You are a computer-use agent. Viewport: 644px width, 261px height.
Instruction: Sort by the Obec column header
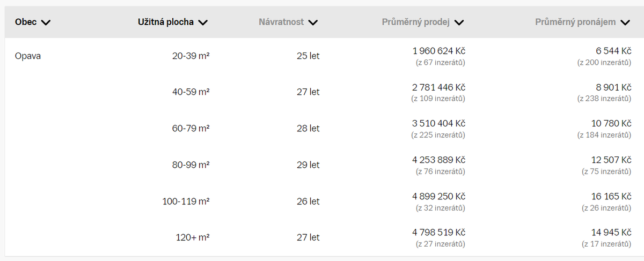tap(26, 22)
